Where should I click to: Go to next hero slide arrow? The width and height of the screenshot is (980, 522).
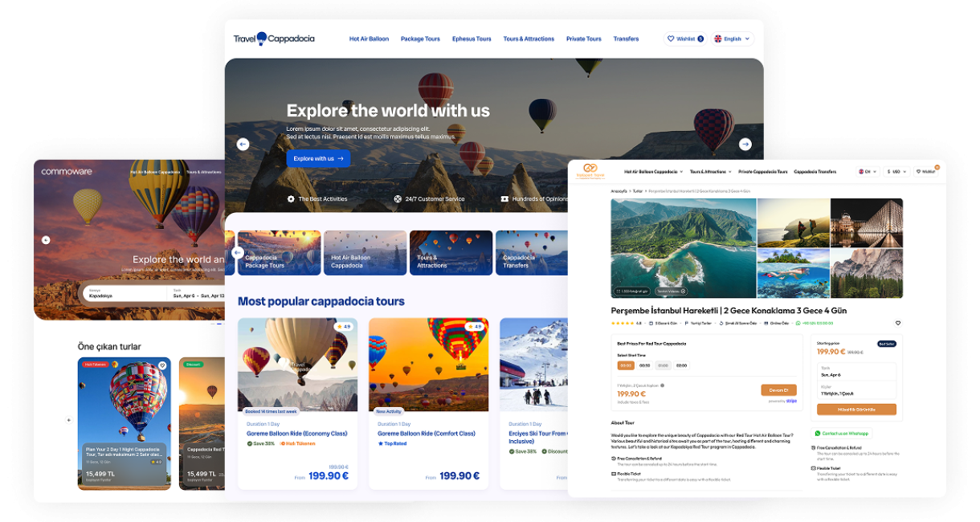click(745, 145)
